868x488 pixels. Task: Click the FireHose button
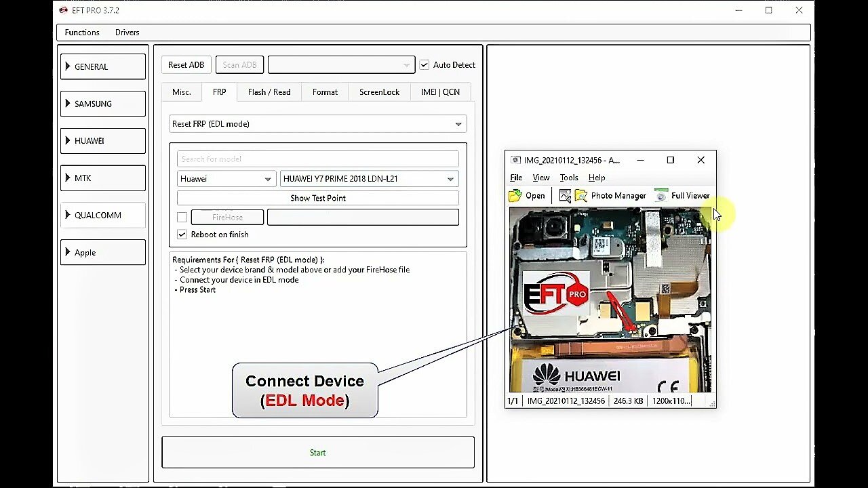click(x=227, y=217)
